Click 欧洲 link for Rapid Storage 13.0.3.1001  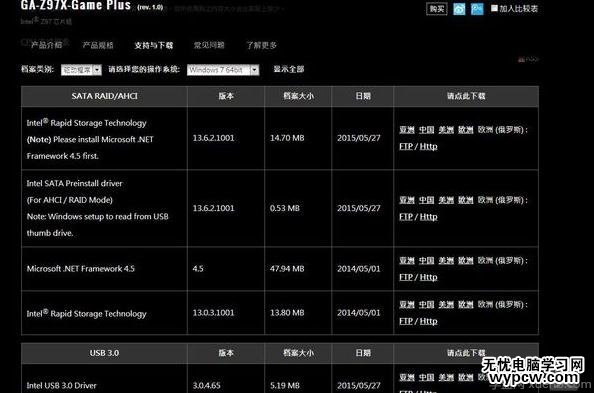coord(466,304)
